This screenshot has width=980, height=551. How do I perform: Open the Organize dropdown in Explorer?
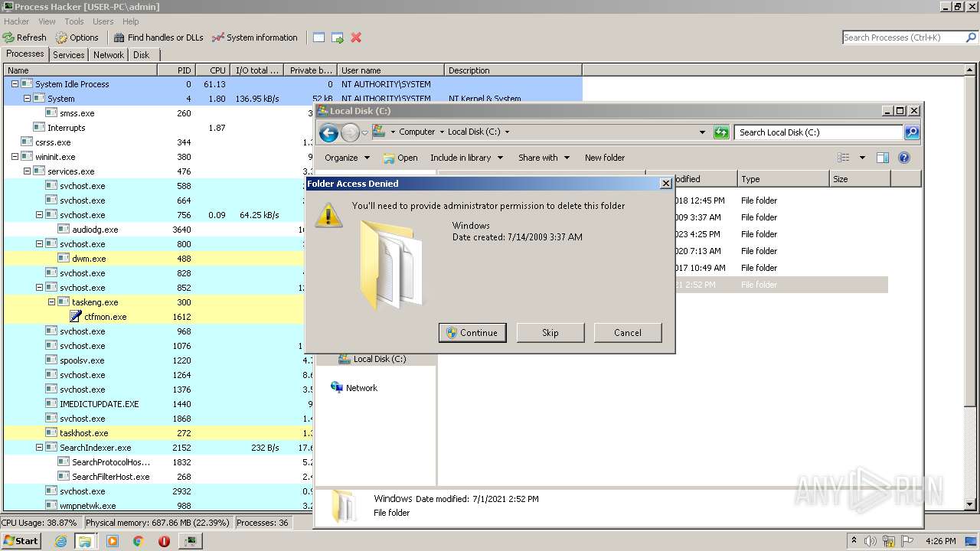(x=347, y=158)
